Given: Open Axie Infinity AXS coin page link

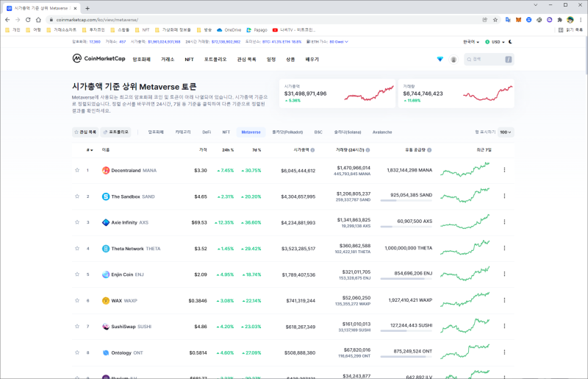Looking at the screenshot, I should point(130,222).
